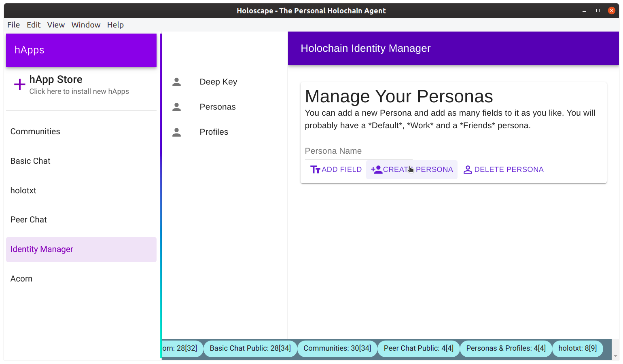This screenshot has height=364, width=623.
Task: Maximize the Holoscape window
Action: click(x=598, y=11)
